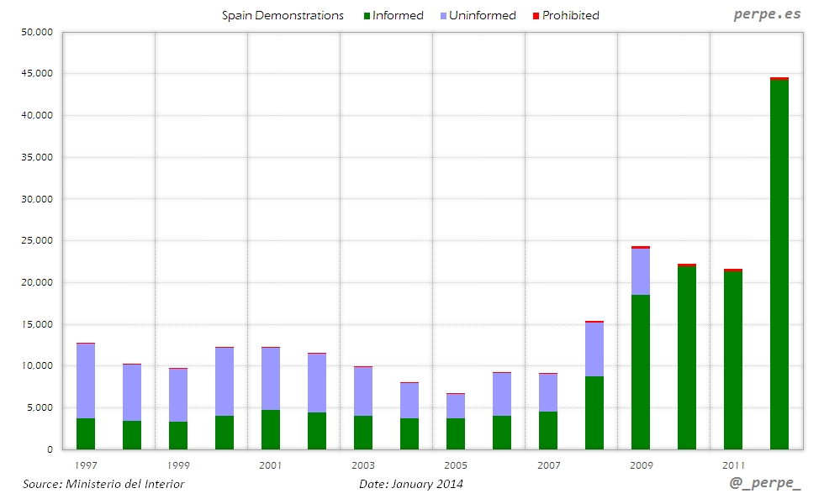This screenshot has width=824, height=504.
Task: Hide the Prohibited series via legend label
Action: [x=570, y=15]
